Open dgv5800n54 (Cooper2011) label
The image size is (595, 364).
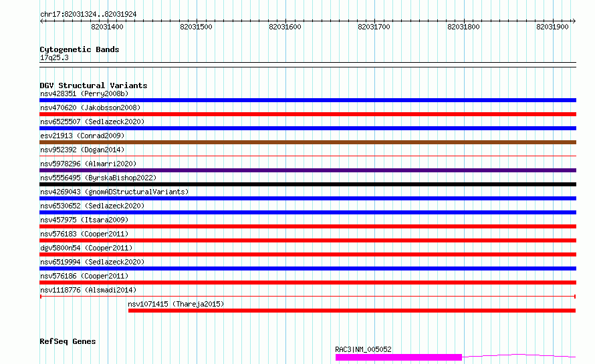[86, 248]
